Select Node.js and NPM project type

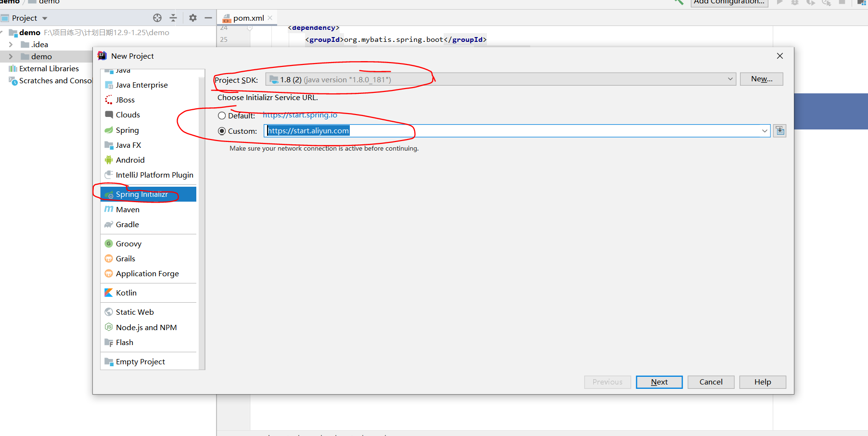click(x=148, y=327)
